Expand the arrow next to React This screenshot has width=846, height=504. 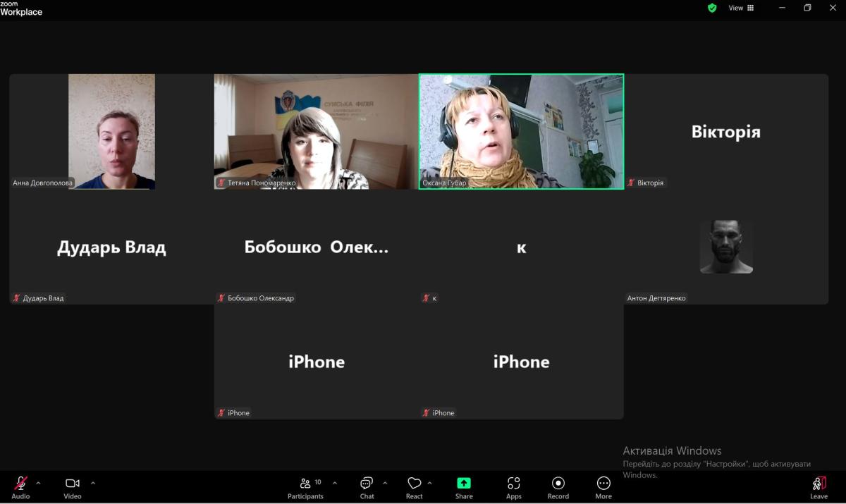pos(430,483)
